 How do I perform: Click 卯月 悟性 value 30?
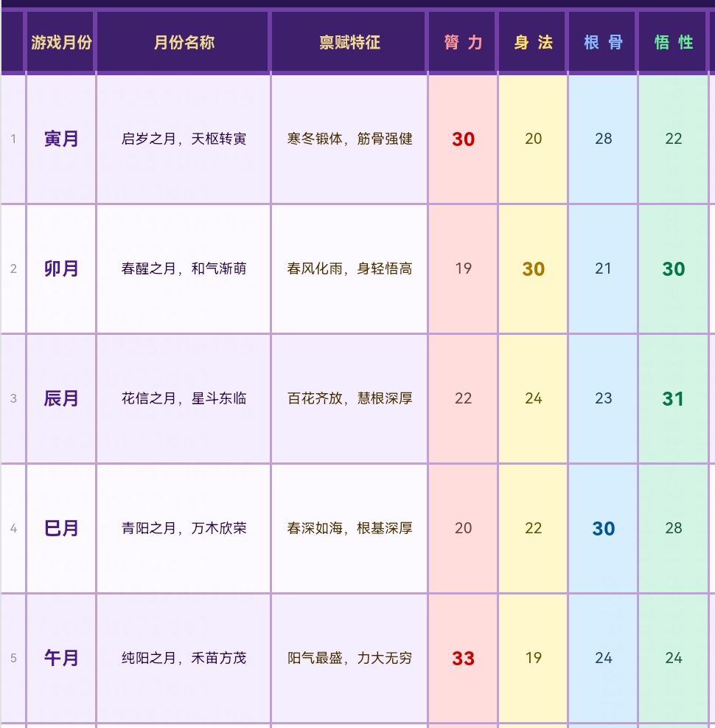673,268
